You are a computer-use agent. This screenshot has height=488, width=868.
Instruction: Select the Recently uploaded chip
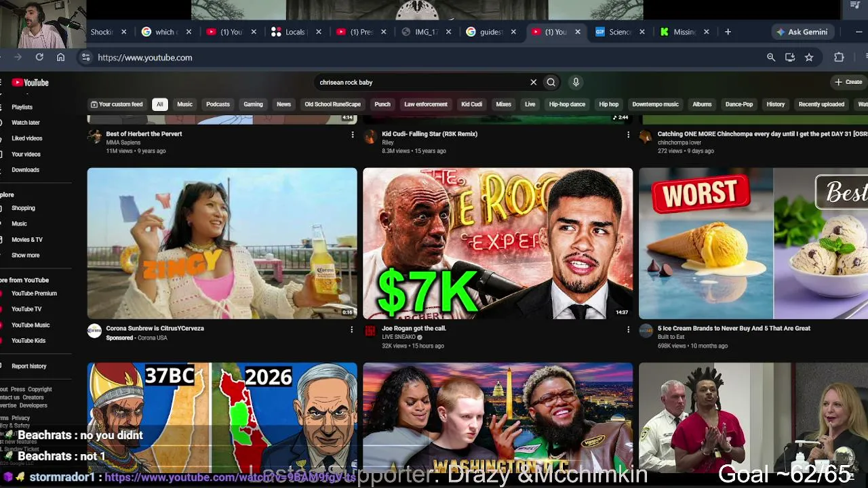821,104
